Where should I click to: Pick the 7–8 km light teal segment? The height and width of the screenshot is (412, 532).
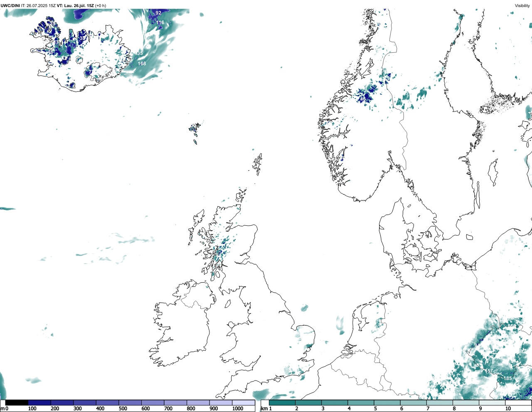click(439, 402)
